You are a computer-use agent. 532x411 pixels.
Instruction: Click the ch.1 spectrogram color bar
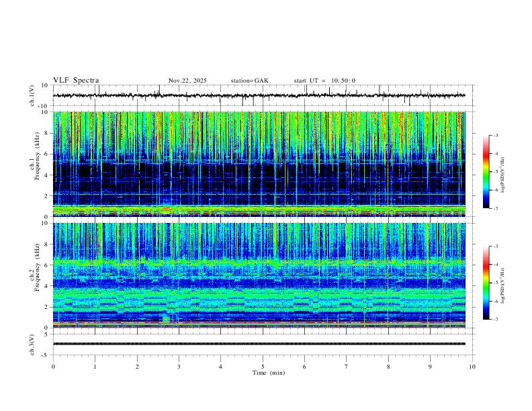[486, 172]
